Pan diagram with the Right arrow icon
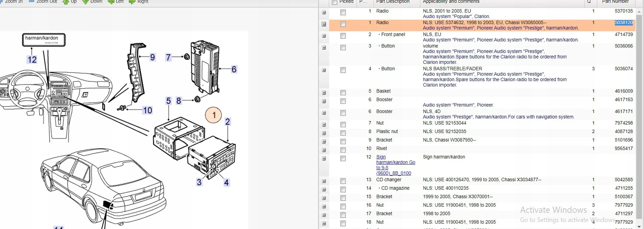This screenshot has width=644, height=229. pos(132,2)
